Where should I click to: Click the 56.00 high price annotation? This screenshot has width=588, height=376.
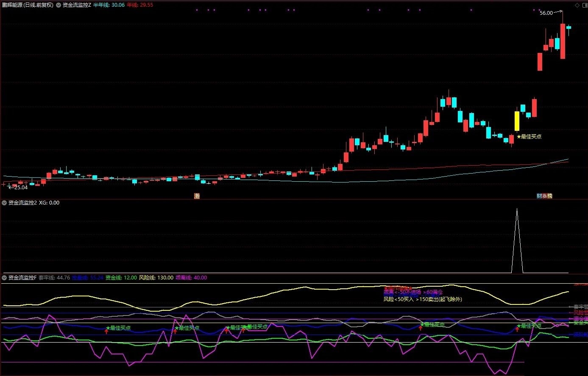[546, 13]
